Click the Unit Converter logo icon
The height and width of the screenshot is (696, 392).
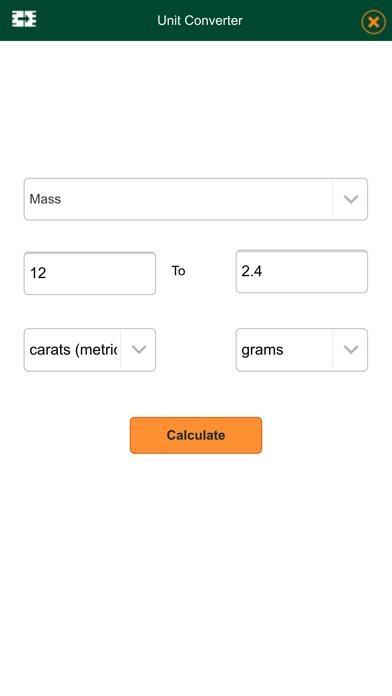point(24,20)
